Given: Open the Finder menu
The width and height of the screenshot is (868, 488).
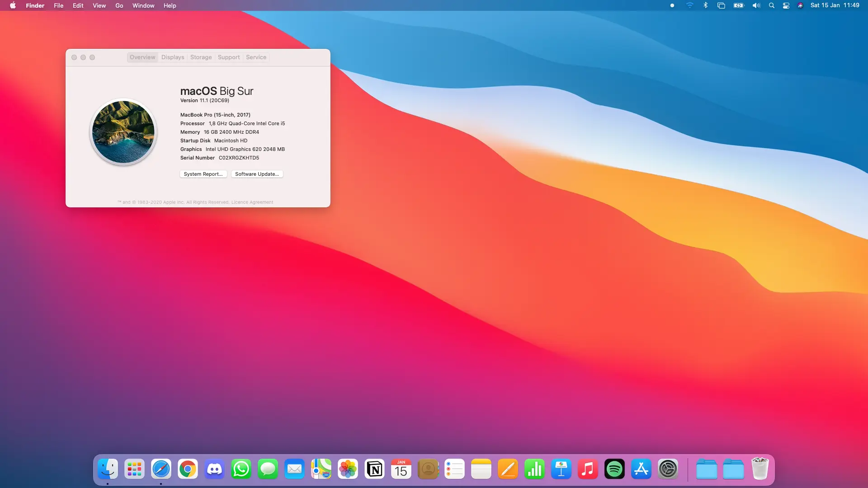Looking at the screenshot, I should 35,5.
